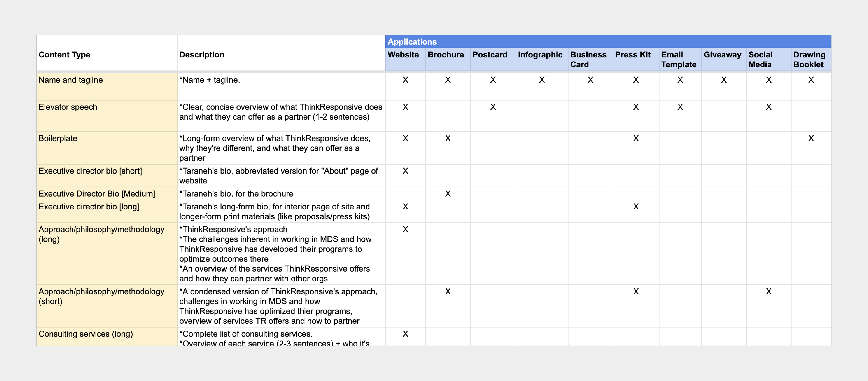Click the X under Giveaway for Name and tagline
The width and height of the screenshot is (868, 381).
[724, 80]
